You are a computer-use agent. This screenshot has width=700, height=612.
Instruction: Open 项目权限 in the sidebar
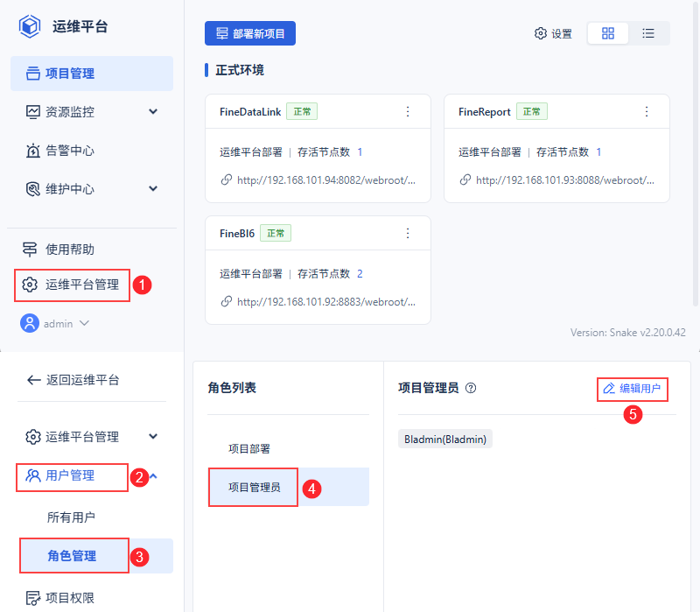70,598
